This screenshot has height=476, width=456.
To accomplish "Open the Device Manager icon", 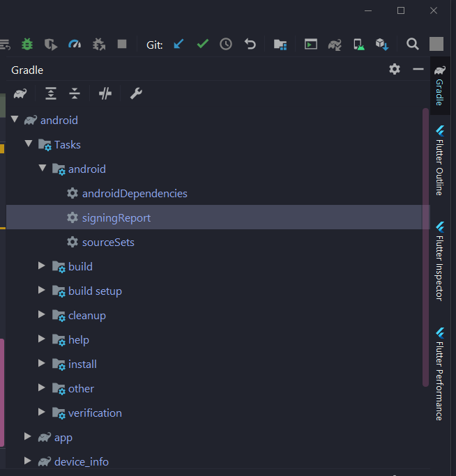I will 358,44.
